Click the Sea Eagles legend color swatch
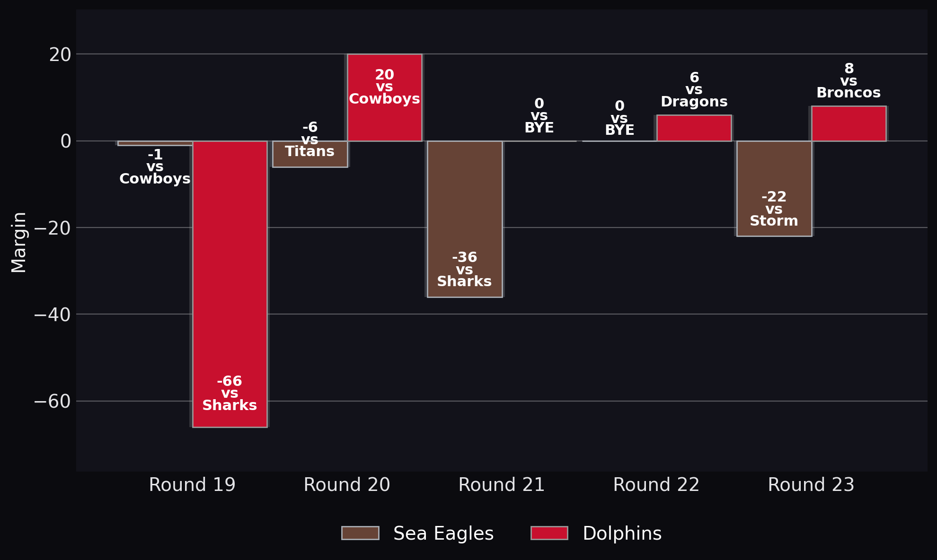Image resolution: width=937 pixels, height=560 pixels. click(x=360, y=533)
